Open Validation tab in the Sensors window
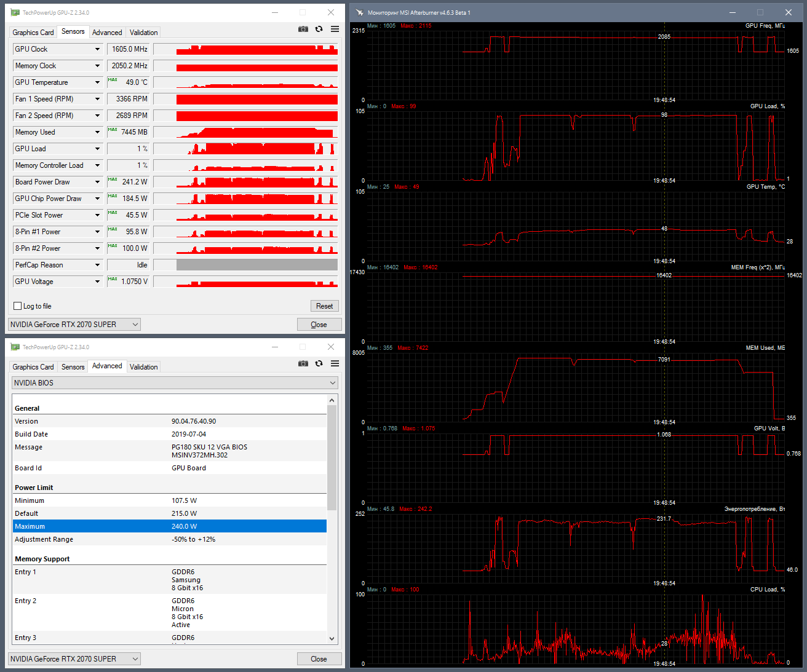Image resolution: width=807 pixels, height=672 pixels. (144, 33)
